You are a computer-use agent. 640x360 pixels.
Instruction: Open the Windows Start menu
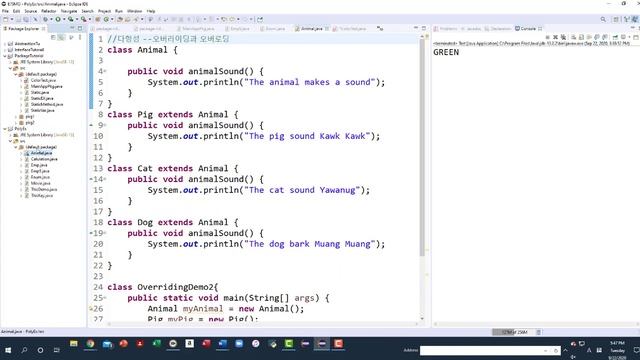[8, 350]
